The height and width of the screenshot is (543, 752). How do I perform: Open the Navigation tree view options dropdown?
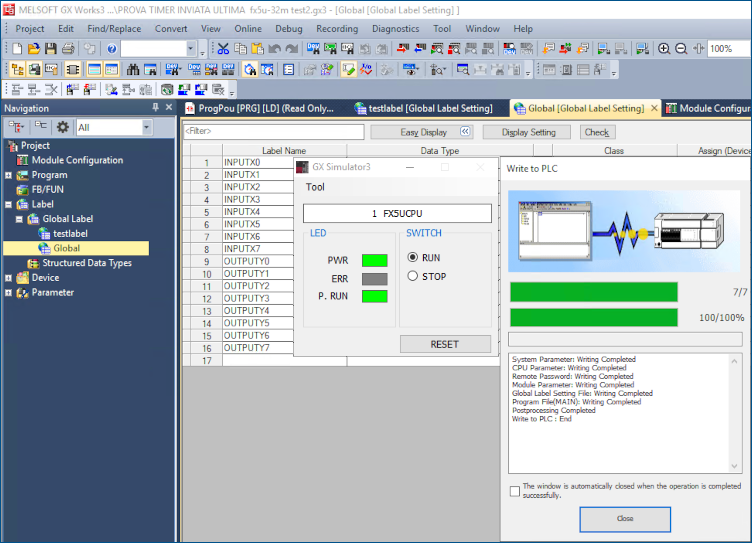point(16,127)
